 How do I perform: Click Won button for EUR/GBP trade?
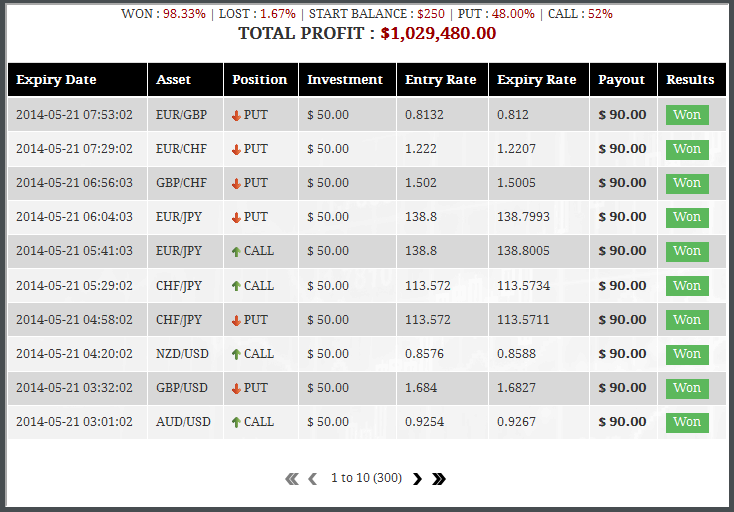tap(687, 115)
